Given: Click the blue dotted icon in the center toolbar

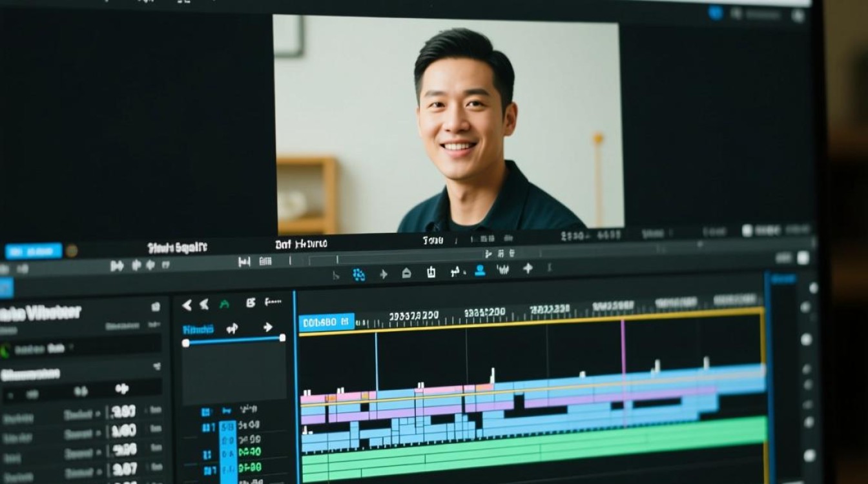Looking at the screenshot, I should (x=359, y=275).
